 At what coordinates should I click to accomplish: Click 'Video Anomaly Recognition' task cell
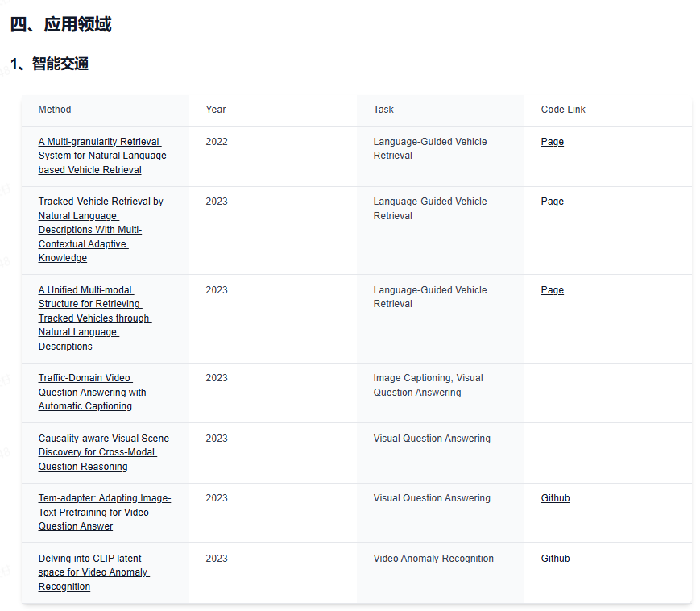coord(433,559)
